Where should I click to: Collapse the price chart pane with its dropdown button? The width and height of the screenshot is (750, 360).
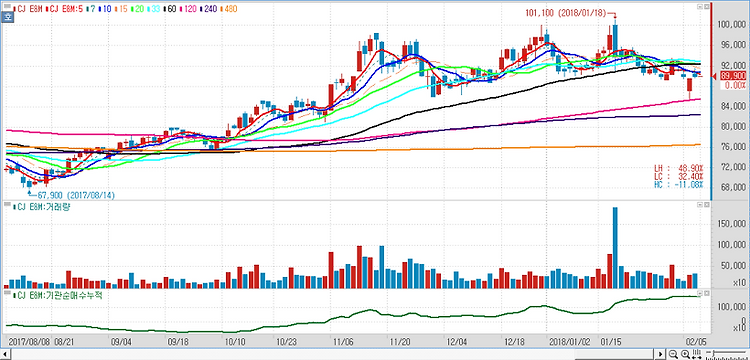coord(699,7)
